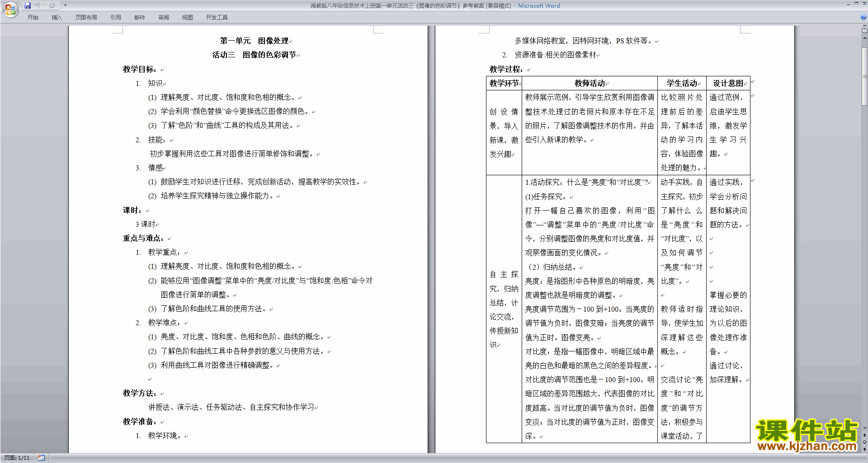Open the 插入 ribbon tab
The width and height of the screenshot is (868, 463).
tap(57, 17)
